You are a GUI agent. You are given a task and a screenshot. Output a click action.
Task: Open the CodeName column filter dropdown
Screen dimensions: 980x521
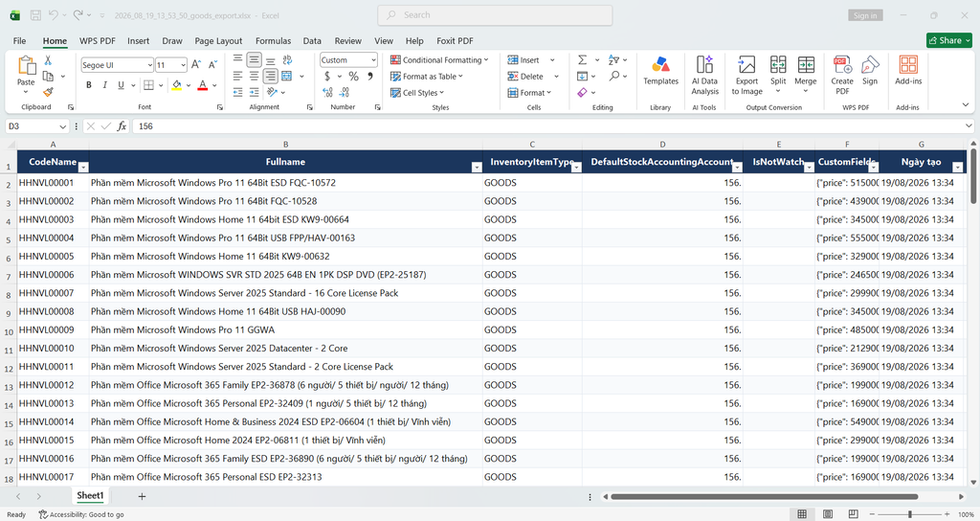83,167
